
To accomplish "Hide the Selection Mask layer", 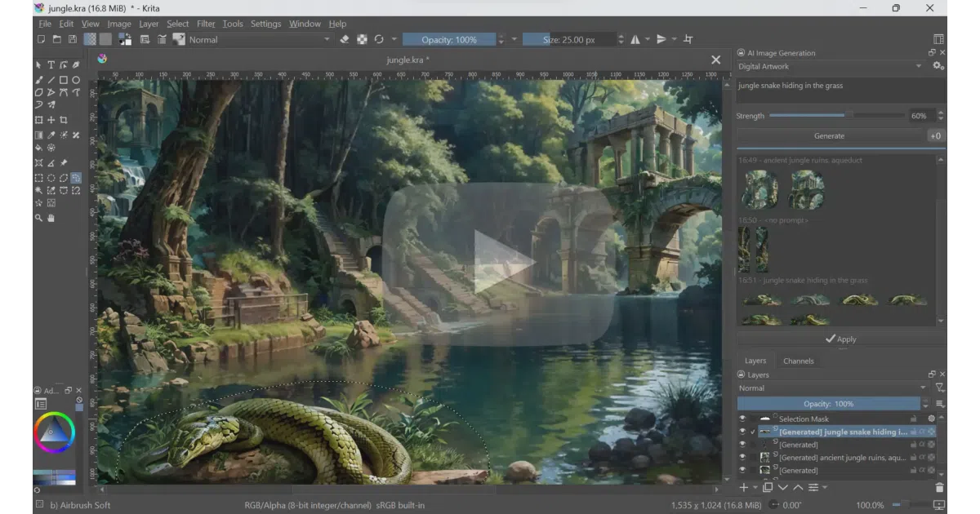I will [x=742, y=419].
